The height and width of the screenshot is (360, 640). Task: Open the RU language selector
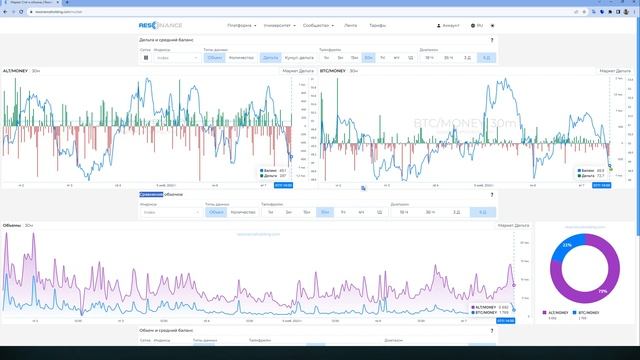(x=477, y=25)
